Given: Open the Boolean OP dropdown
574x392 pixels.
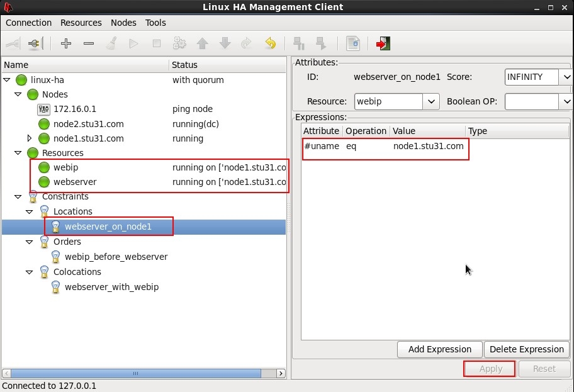Looking at the screenshot, I should coord(566,101).
